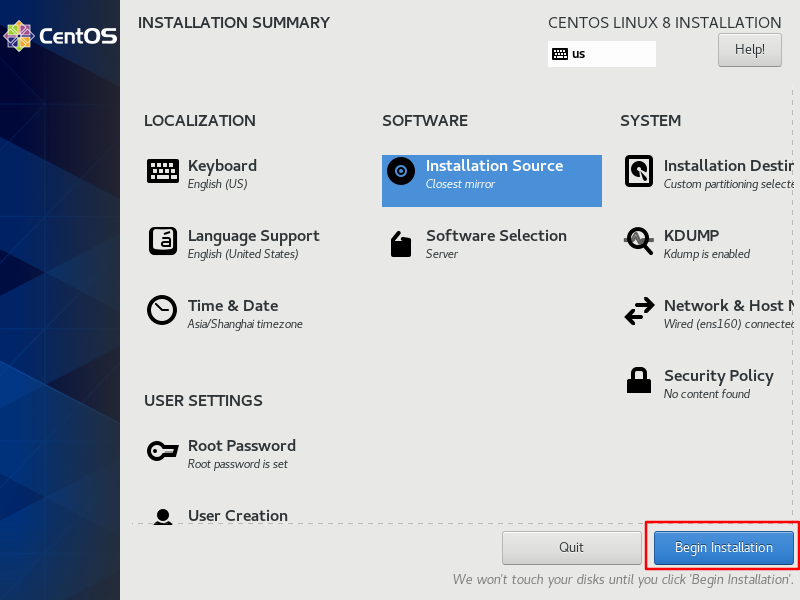
Task: Select the Installation Source disc icon
Action: [401, 171]
